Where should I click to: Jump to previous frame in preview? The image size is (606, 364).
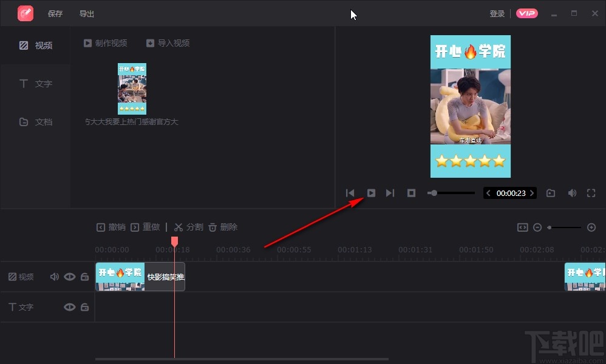[350, 193]
